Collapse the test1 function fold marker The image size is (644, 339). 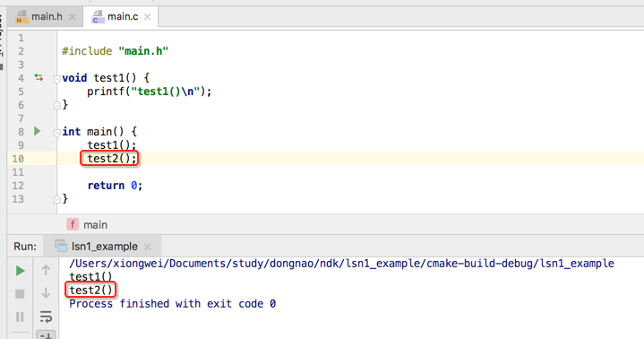(x=57, y=78)
